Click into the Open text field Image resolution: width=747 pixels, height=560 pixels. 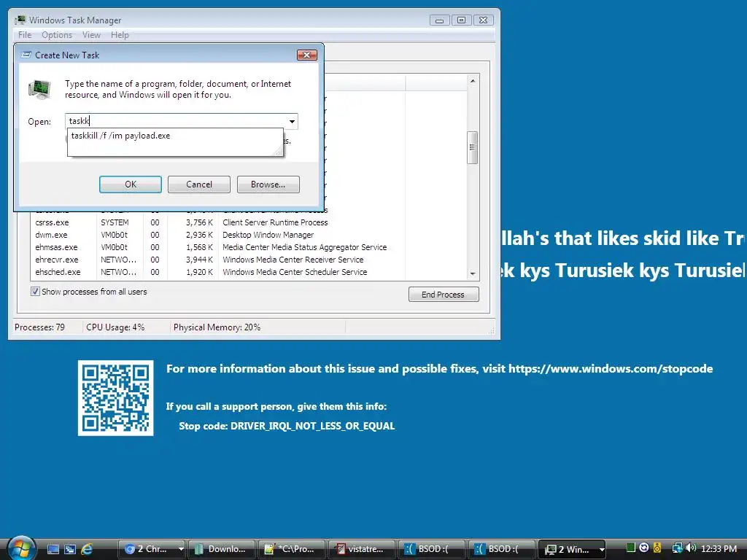176,121
